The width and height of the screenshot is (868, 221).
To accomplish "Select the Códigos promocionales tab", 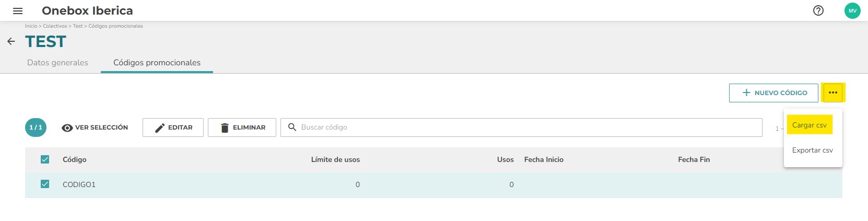I will pos(157,63).
